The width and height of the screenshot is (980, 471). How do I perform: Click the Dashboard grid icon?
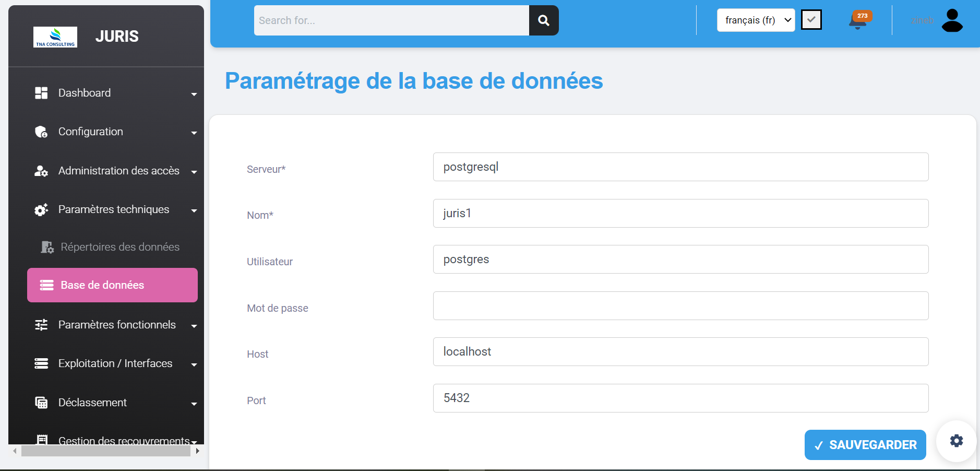point(41,93)
